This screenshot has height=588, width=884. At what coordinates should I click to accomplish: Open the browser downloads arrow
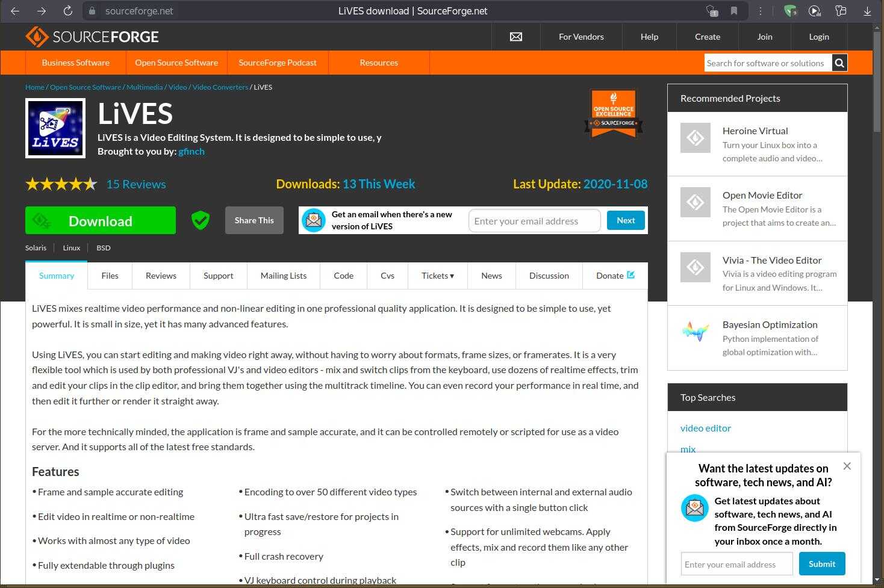[x=867, y=11]
